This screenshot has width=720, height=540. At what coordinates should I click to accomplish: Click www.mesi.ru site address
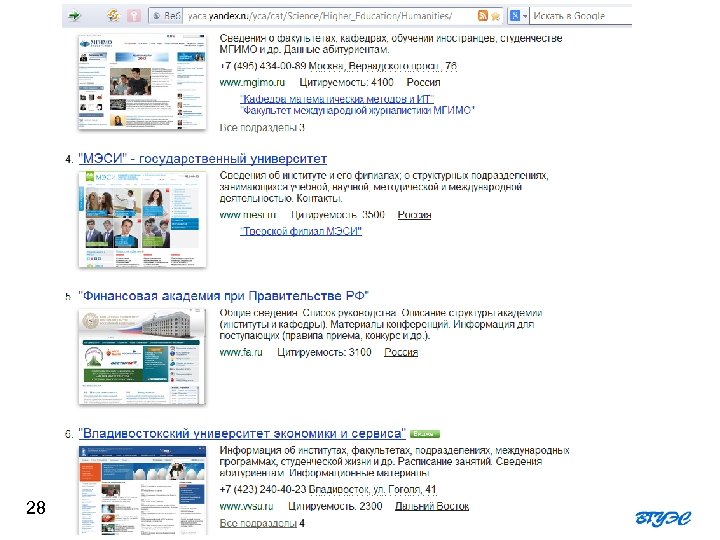click(248, 214)
